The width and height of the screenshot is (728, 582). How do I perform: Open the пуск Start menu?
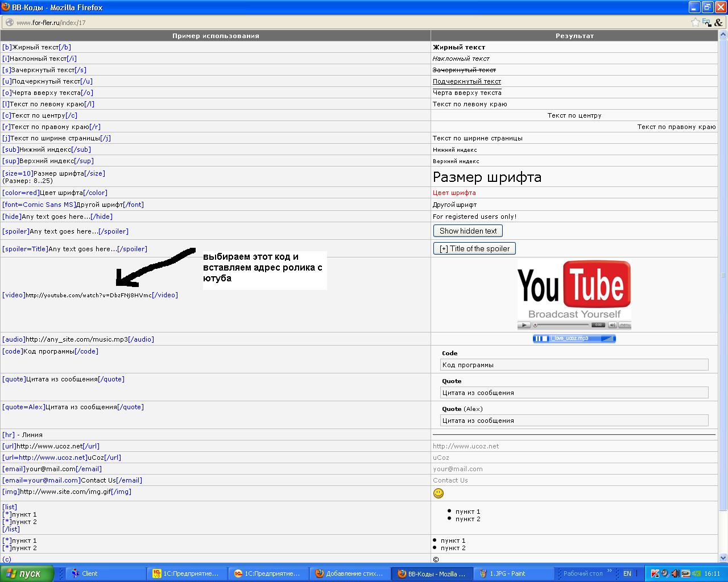coord(27,573)
